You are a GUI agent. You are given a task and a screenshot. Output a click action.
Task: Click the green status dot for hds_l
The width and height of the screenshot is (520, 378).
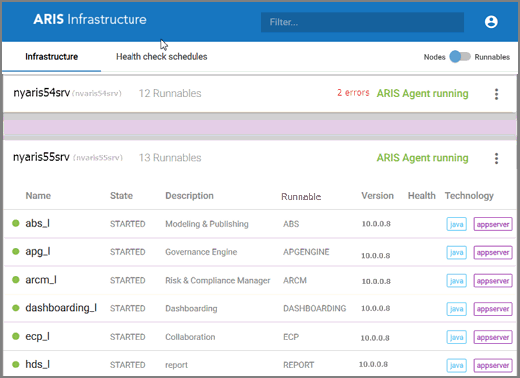(16, 364)
